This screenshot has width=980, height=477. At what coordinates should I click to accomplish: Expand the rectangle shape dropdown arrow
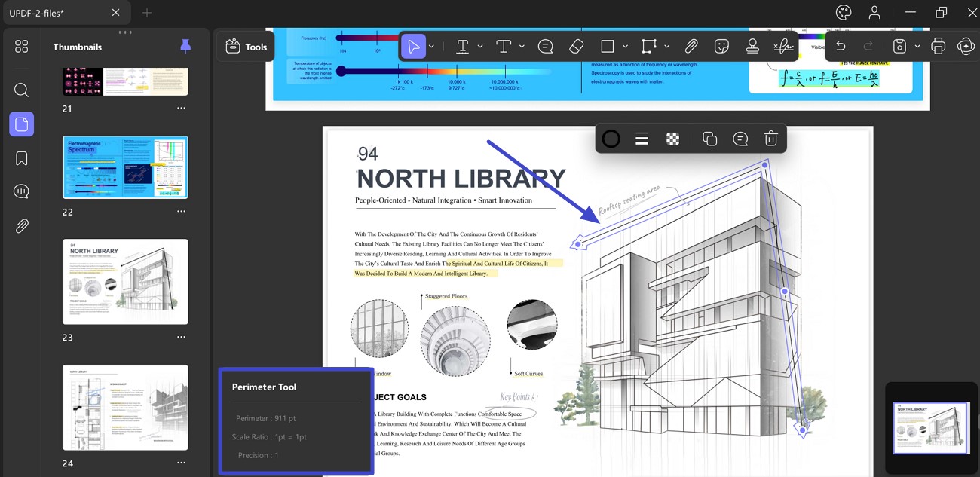click(625, 47)
